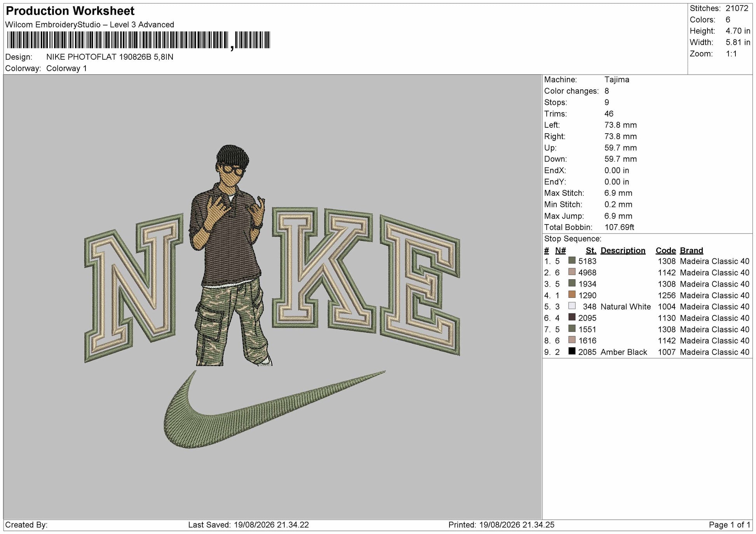Click the 'Code' column header
Image resolution: width=756 pixels, height=534 pixels.
(666, 250)
